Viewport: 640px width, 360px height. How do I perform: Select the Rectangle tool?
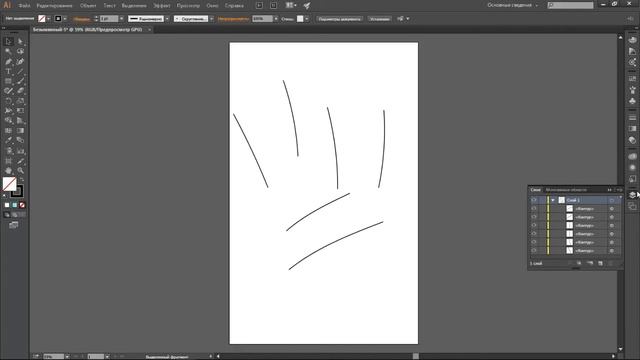[x=8, y=81]
